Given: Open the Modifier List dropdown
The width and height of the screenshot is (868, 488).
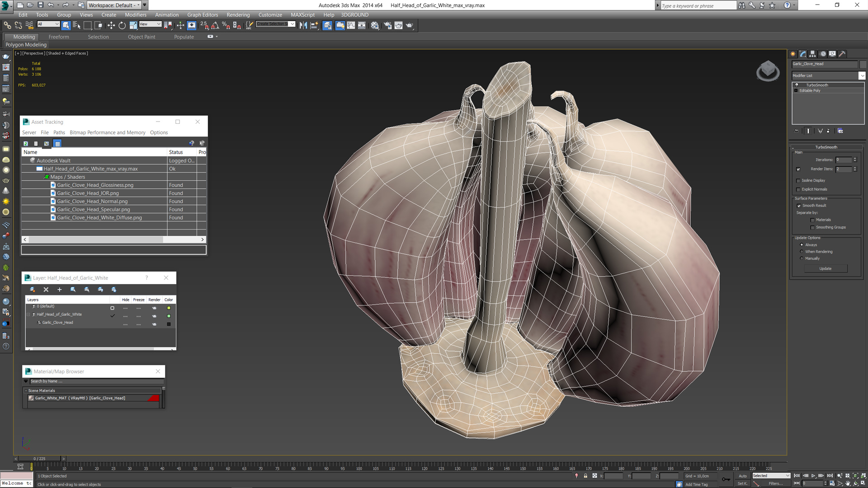Looking at the screenshot, I should (862, 75).
